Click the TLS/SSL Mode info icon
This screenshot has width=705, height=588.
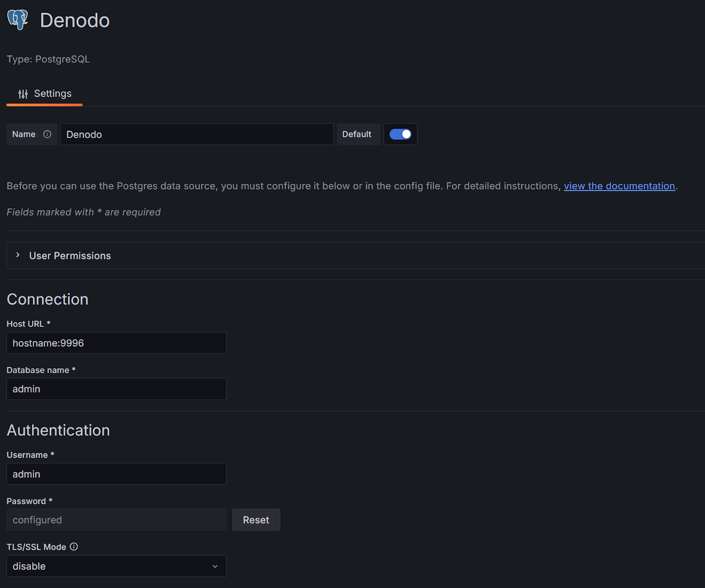click(x=74, y=547)
